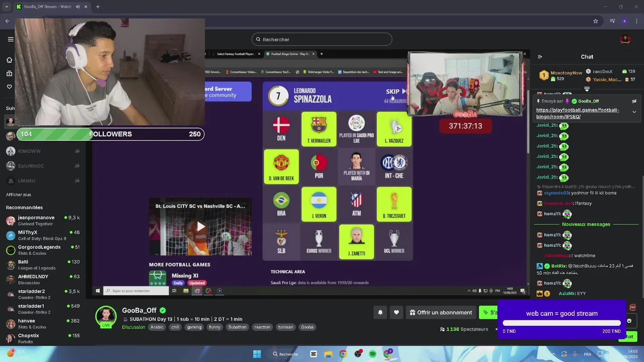Click the Arabic tag
Image resolution: width=644 pixels, height=362 pixels.
coord(157,327)
